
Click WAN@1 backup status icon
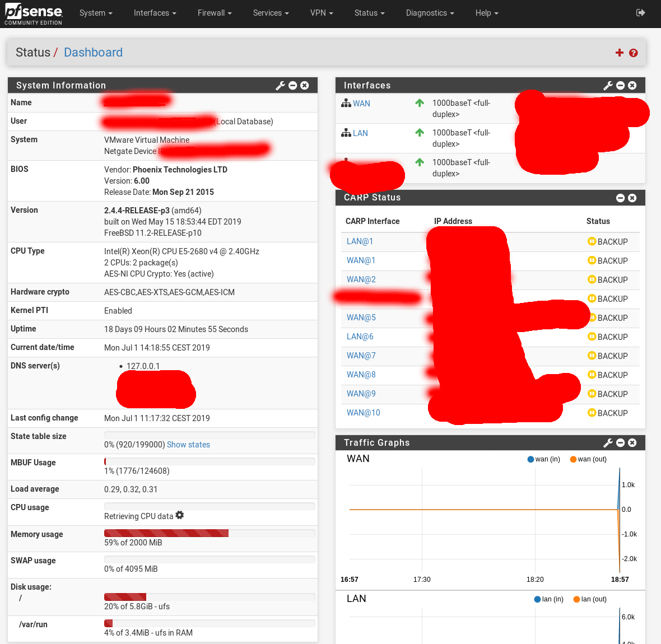592,260
